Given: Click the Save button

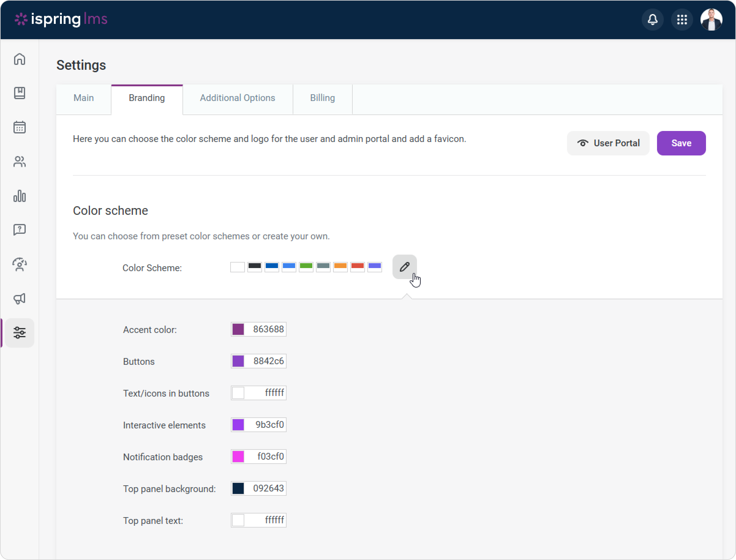Looking at the screenshot, I should click(681, 143).
